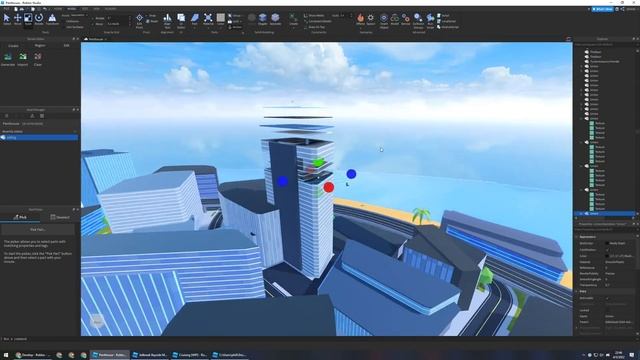Switch to the HOME ribbon tab
This screenshot has width=640, height=360.
(58, 9)
